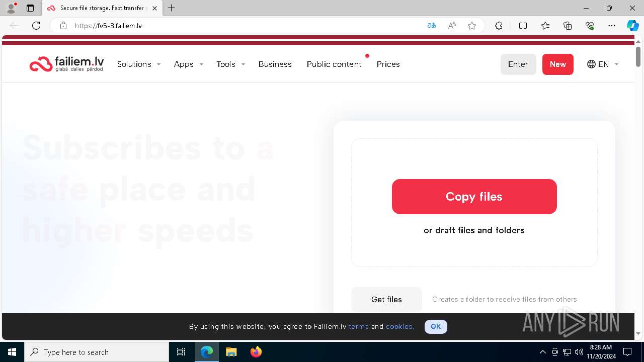644x362 pixels.
Task: Open Public content page
Action: [x=334, y=64]
